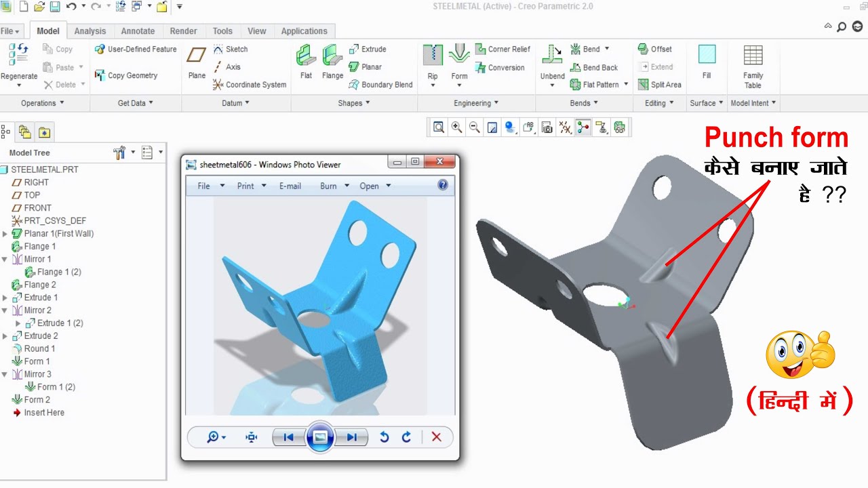Choose the Boundary Blend tool
Screen dimensions: 868x488
pos(380,85)
